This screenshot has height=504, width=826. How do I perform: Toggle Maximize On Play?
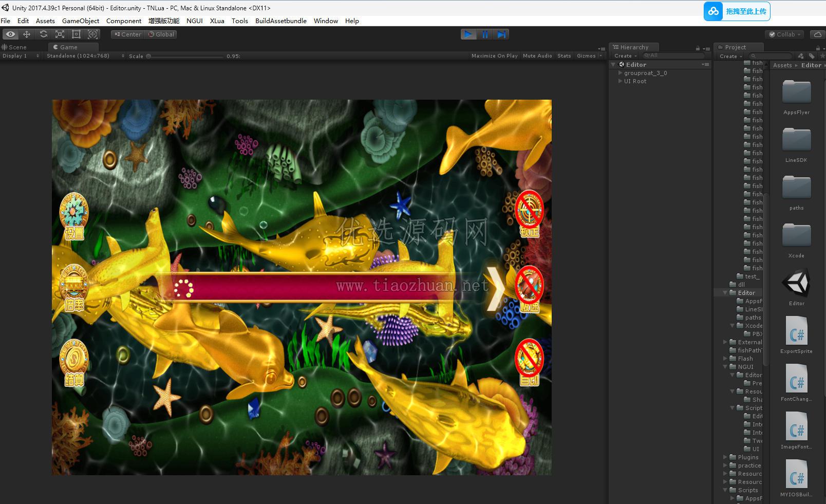coord(494,56)
